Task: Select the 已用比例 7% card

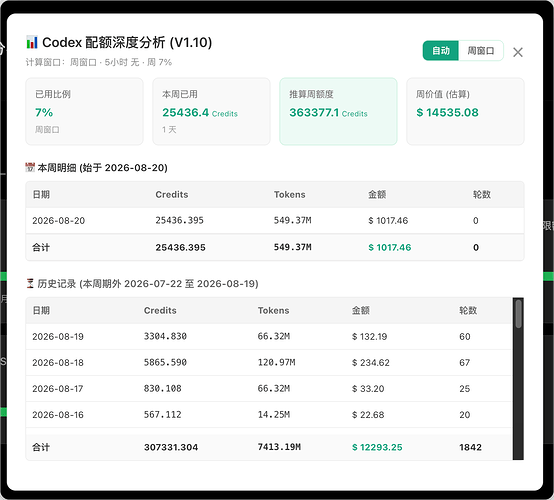Action: 84,111
